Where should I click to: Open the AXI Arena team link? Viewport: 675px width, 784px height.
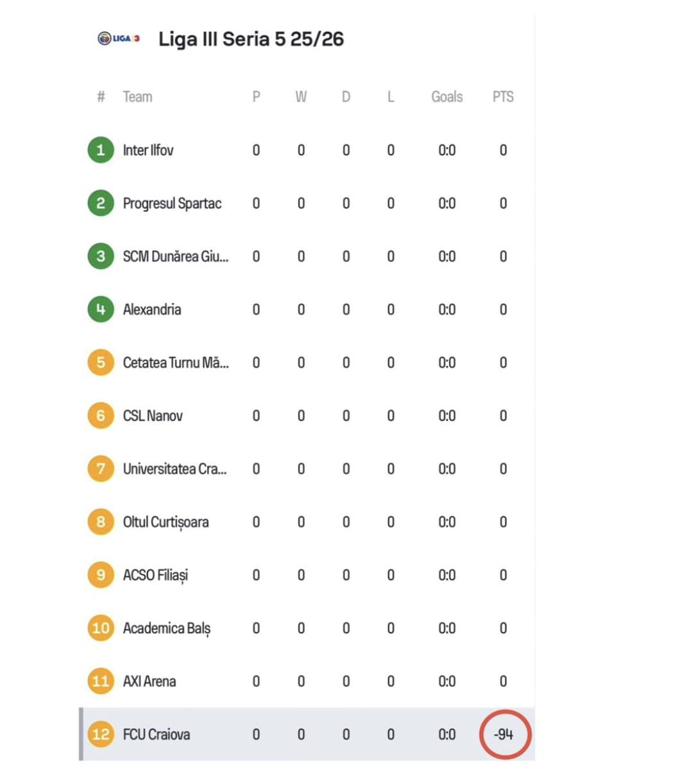pyautogui.click(x=150, y=681)
